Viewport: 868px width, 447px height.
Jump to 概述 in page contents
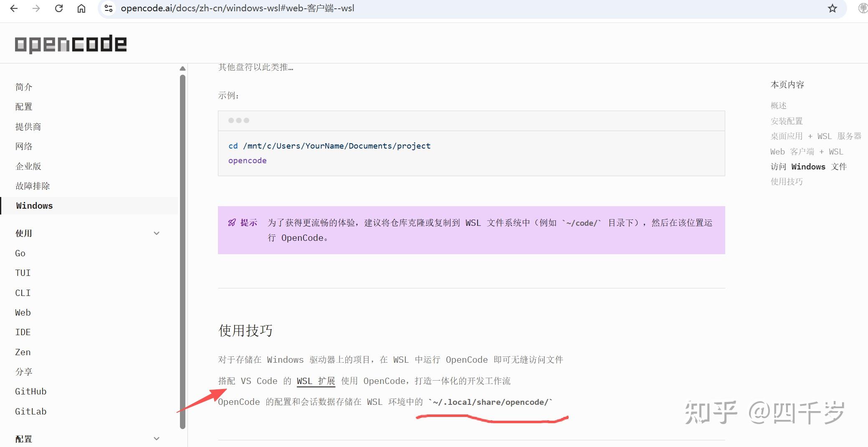[x=779, y=106]
